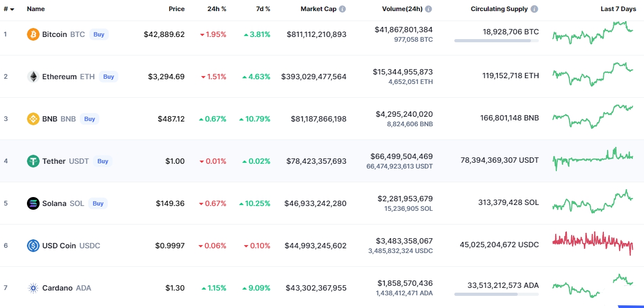Open the Circulating Supply info icon

click(x=535, y=9)
